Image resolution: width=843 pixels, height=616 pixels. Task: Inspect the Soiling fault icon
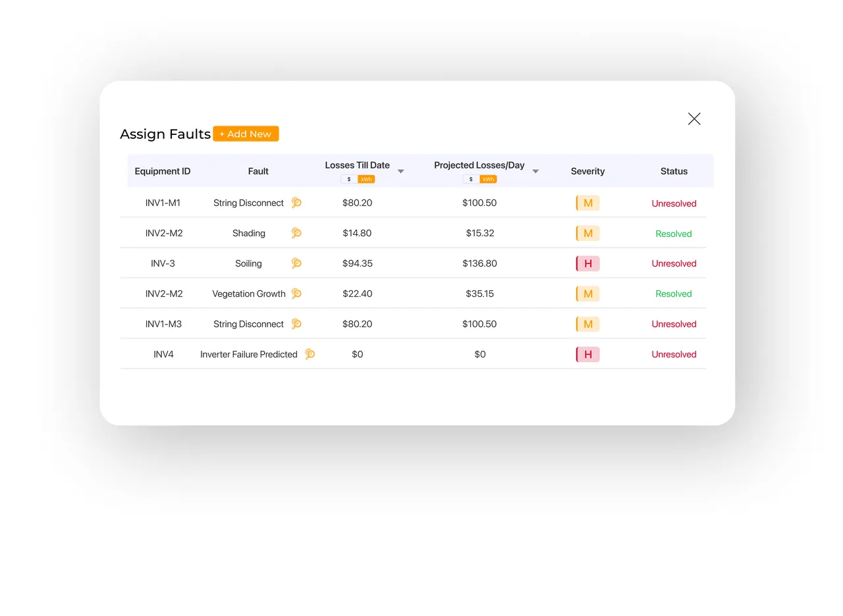296,263
